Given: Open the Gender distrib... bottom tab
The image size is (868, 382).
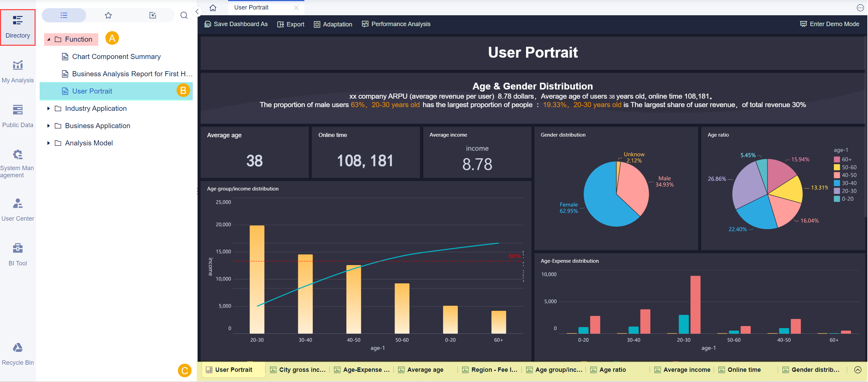Looking at the screenshot, I should [x=811, y=370].
